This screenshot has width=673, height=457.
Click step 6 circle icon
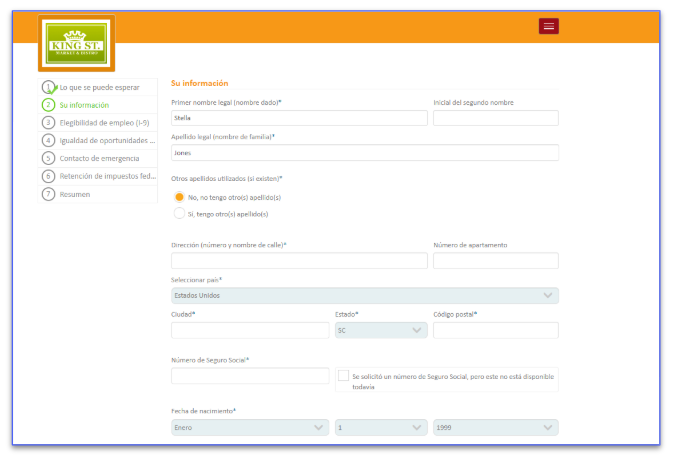coord(48,176)
